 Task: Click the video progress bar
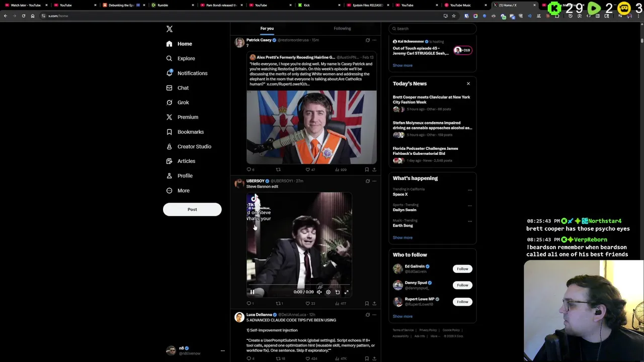[299, 285]
